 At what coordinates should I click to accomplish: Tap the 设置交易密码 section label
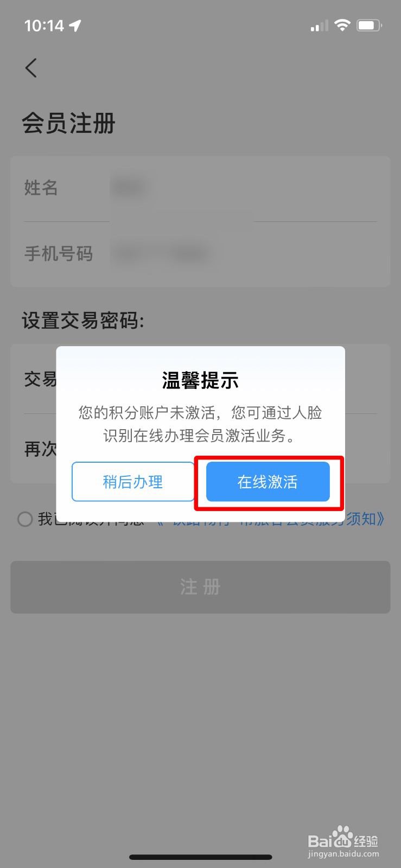tap(83, 321)
